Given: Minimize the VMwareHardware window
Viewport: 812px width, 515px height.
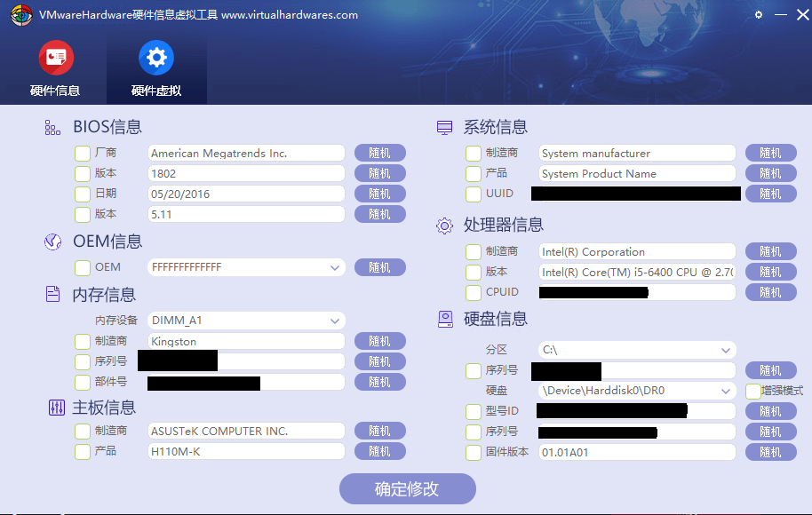Looking at the screenshot, I should pos(780,15).
